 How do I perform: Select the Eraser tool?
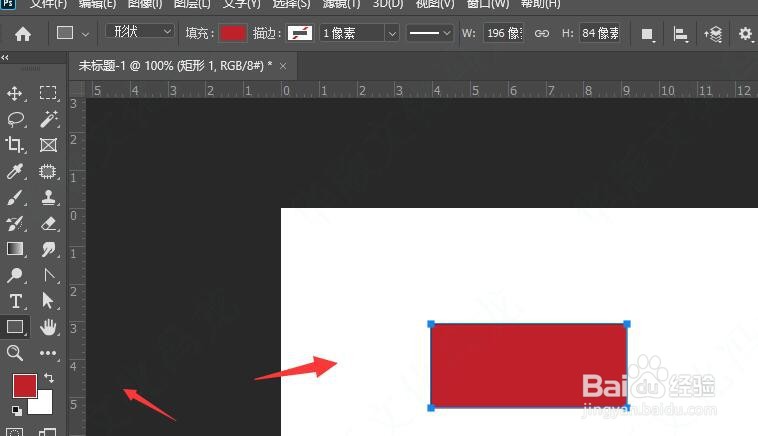[48, 223]
